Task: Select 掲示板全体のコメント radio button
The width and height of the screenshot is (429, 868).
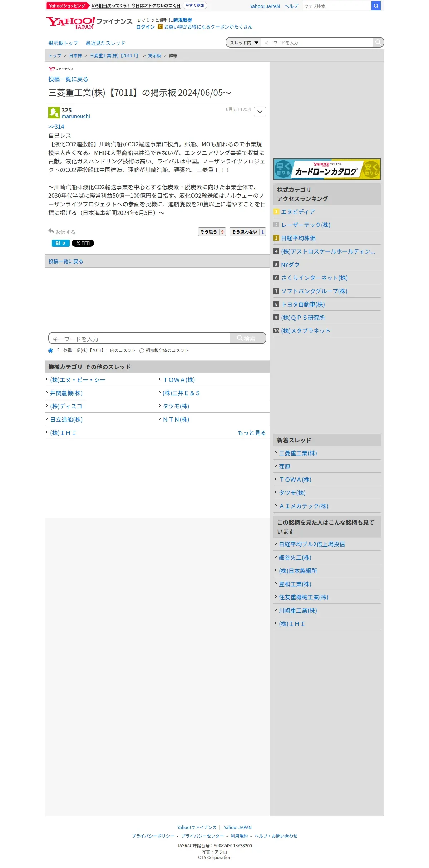Action: [x=142, y=350]
